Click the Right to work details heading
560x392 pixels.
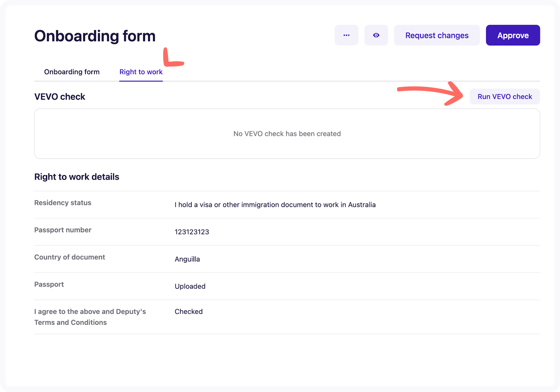tap(77, 176)
